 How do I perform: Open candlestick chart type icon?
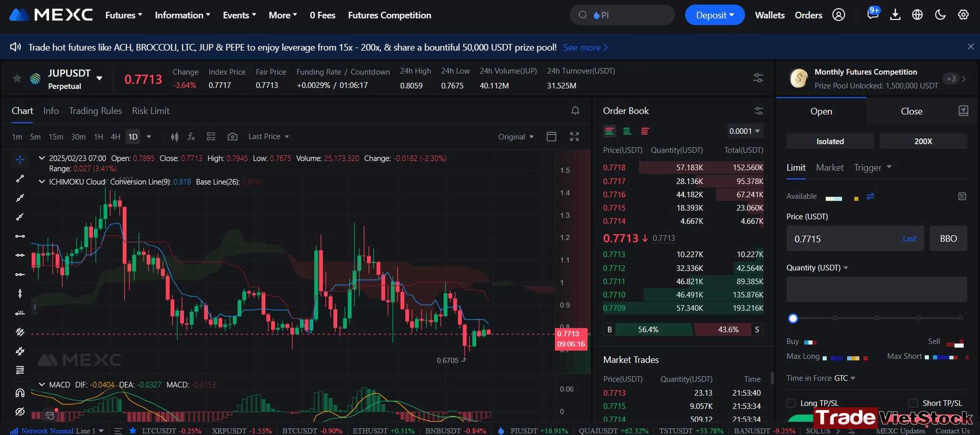coord(175,136)
